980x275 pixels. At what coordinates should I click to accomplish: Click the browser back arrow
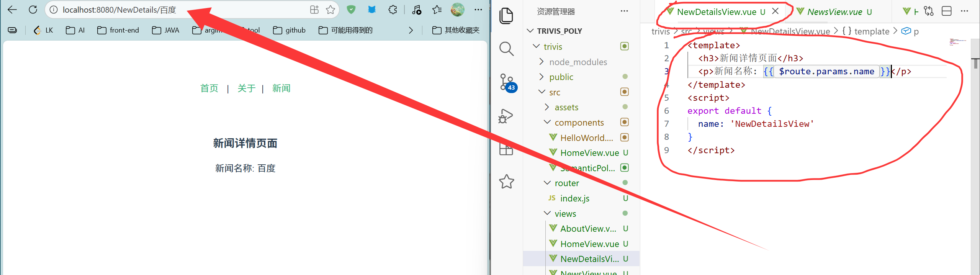tap(12, 10)
